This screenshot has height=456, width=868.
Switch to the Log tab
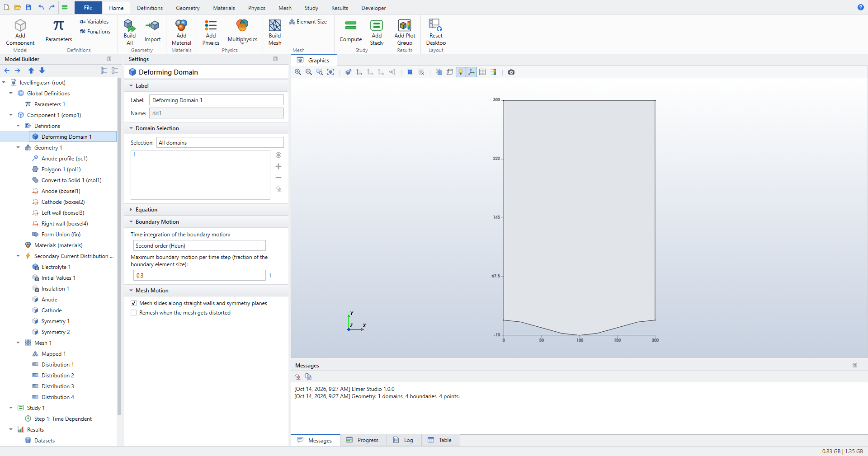click(x=403, y=440)
